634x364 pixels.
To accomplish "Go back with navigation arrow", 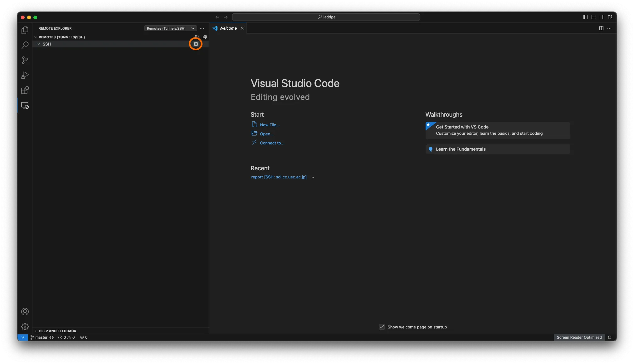I will 217,17.
